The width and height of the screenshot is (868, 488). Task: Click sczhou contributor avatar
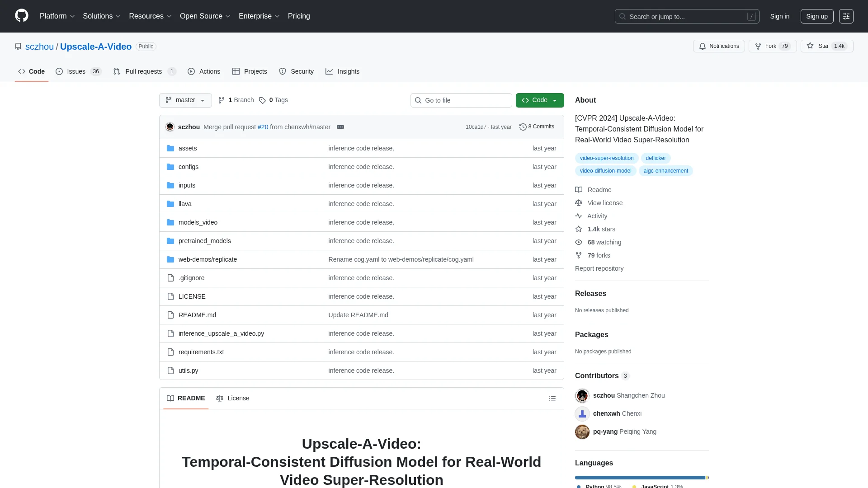point(582,395)
